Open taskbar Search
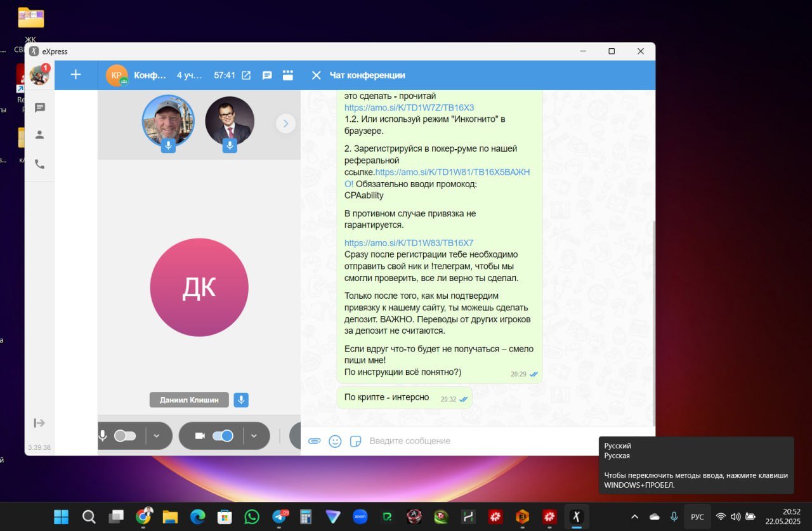Image resolution: width=812 pixels, height=531 pixels. click(x=89, y=516)
